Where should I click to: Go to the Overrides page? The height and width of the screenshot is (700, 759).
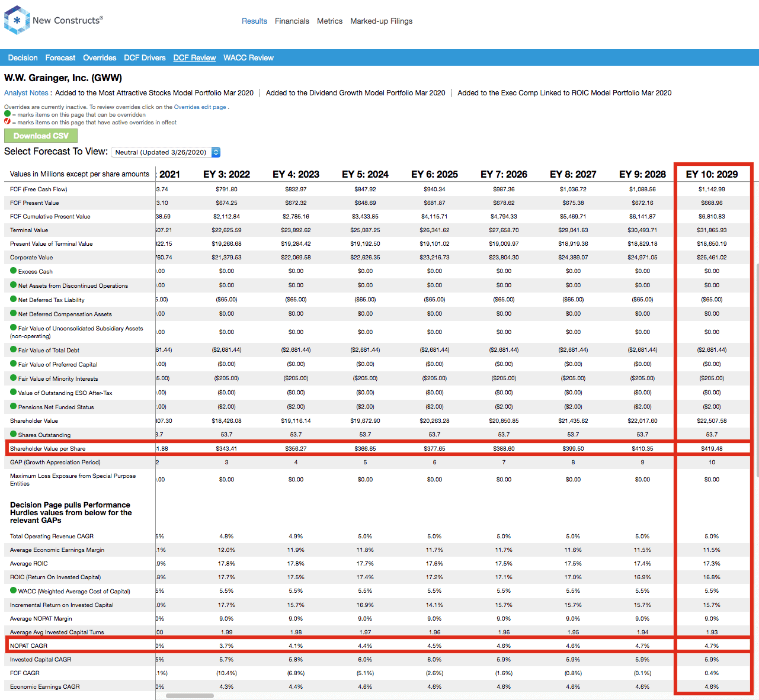click(x=100, y=57)
